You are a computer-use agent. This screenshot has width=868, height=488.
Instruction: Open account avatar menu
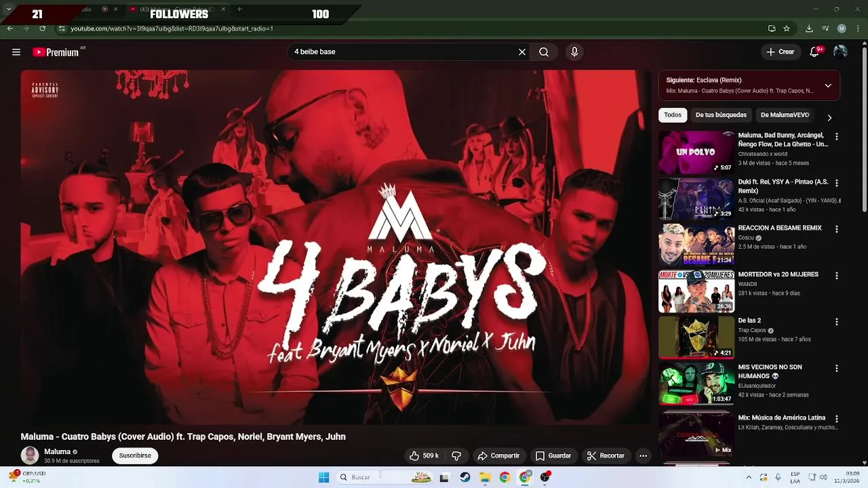(x=840, y=52)
